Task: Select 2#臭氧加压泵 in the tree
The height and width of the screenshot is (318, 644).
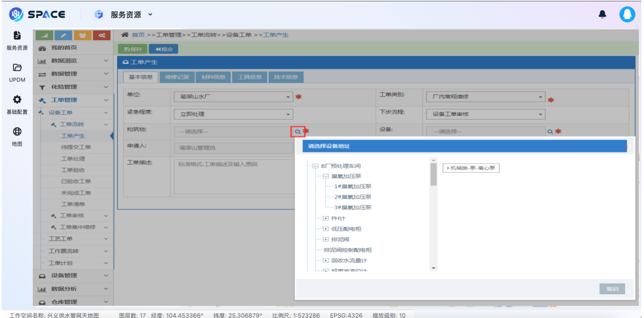Action: (353, 197)
